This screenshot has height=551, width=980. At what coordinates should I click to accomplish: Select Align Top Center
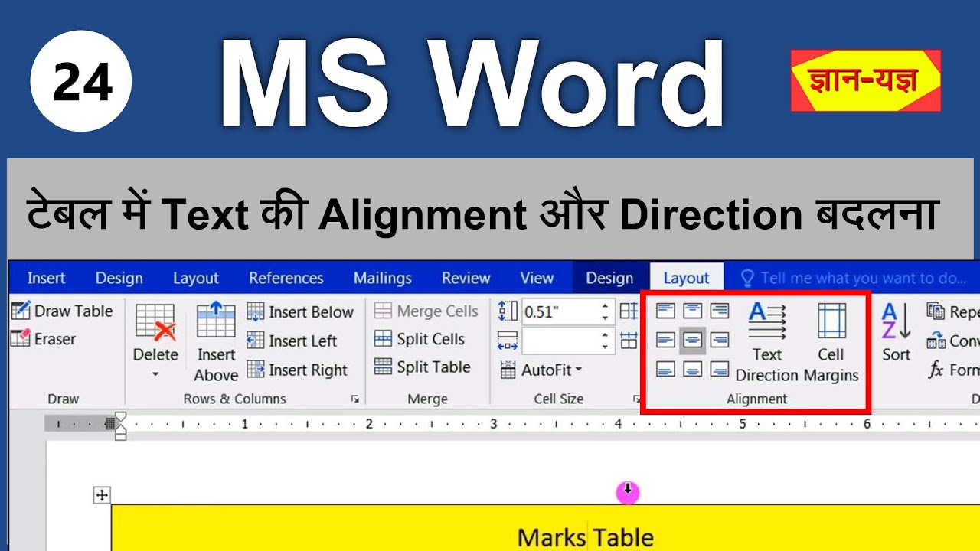pyautogui.click(x=693, y=311)
